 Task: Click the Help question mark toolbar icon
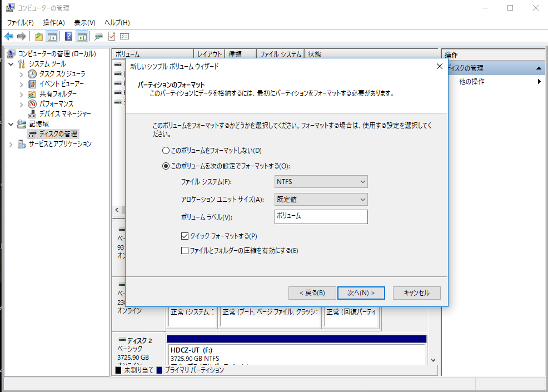68,37
